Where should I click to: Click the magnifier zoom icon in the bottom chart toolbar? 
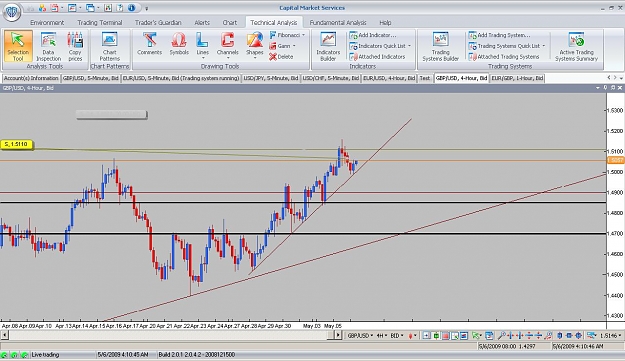501,335
